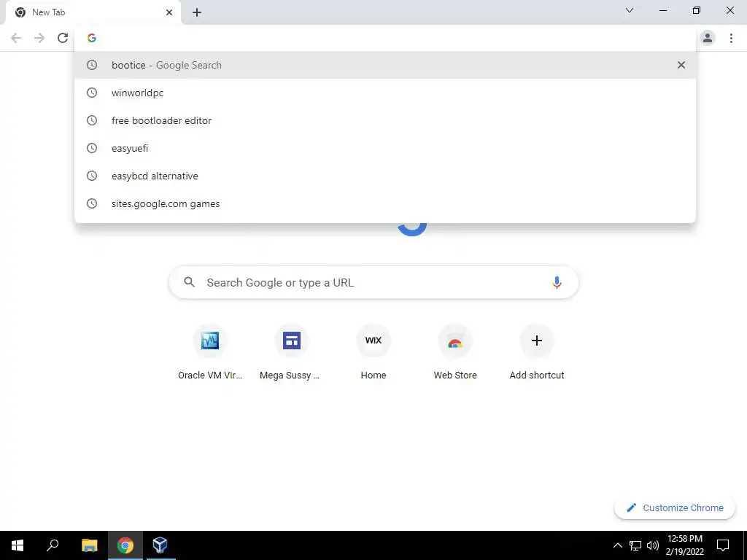The width and height of the screenshot is (747, 560).
Task: Open the Mega Sussy shortcut
Action: point(292,353)
